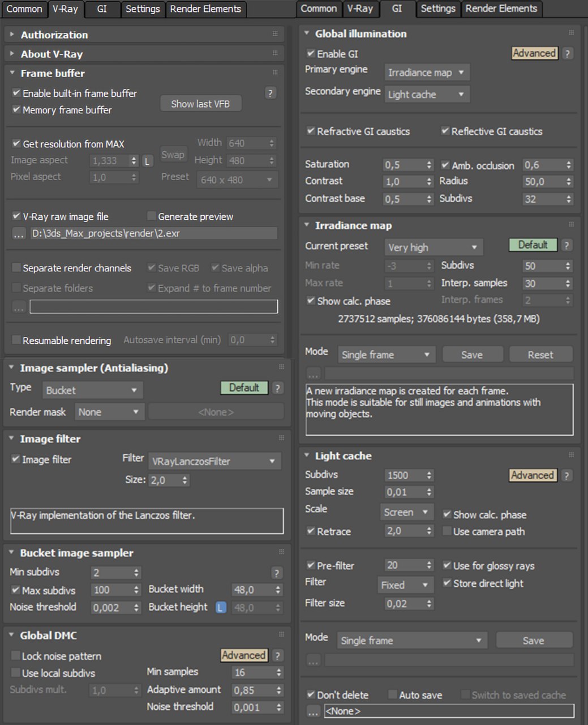This screenshot has width=588, height=725.
Task: Enable built-in frame buffer checkbox
Action: coord(16,93)
